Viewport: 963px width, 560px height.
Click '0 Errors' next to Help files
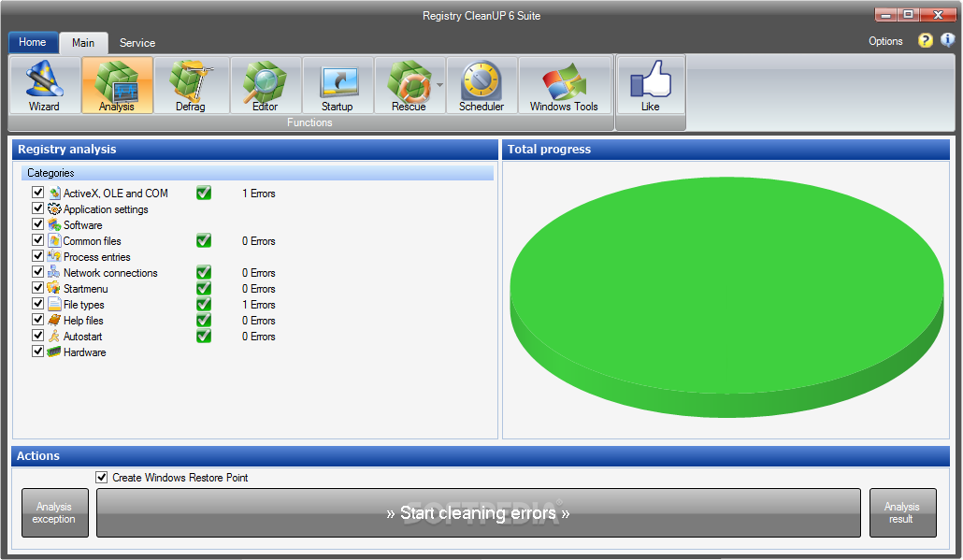coord(259,322)
